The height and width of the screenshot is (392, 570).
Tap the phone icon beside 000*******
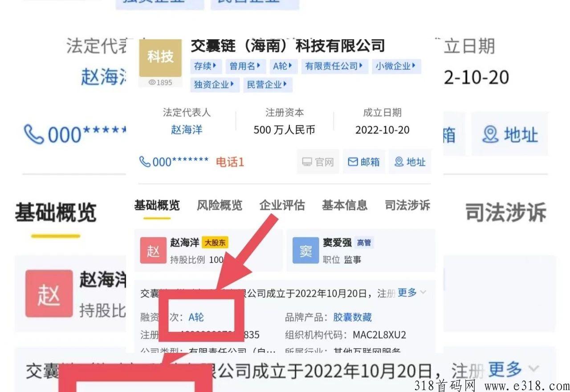click(x=145, y=162)
